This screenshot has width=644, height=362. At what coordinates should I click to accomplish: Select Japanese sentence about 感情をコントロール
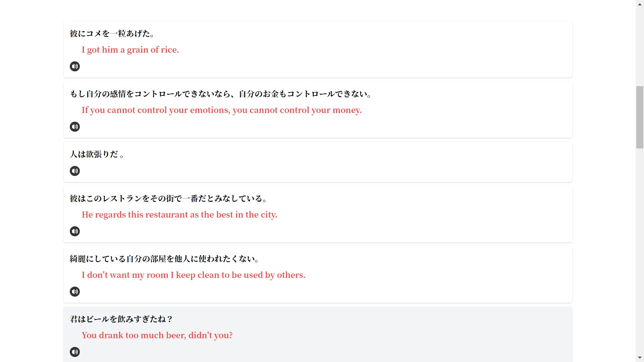tap(220, 94)
